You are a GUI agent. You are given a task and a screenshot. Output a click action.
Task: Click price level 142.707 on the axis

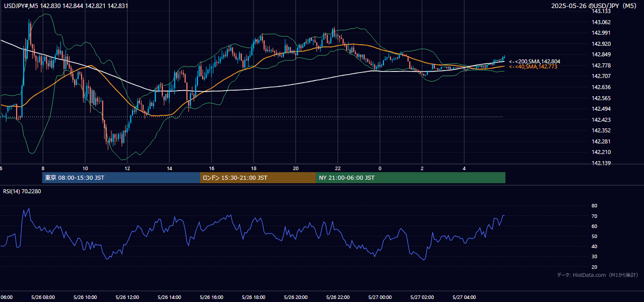coord(601,77)
